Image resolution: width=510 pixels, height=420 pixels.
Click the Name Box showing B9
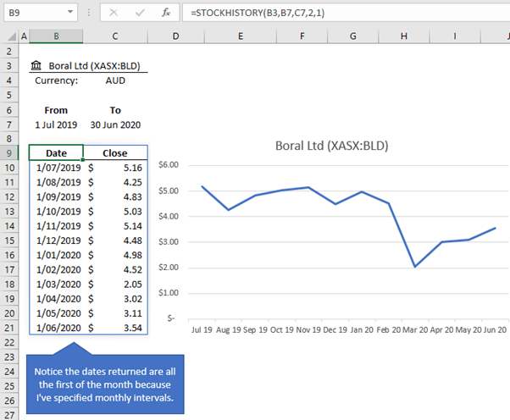click(41, 13)
